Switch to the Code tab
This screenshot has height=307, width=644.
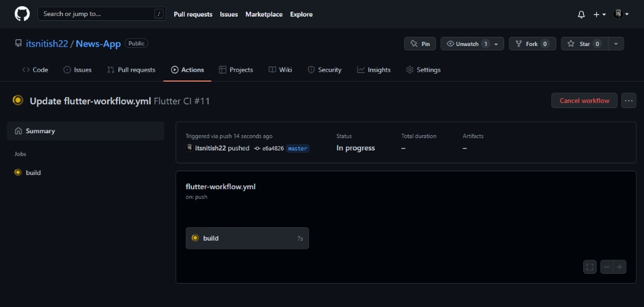[x=36, y=70]
